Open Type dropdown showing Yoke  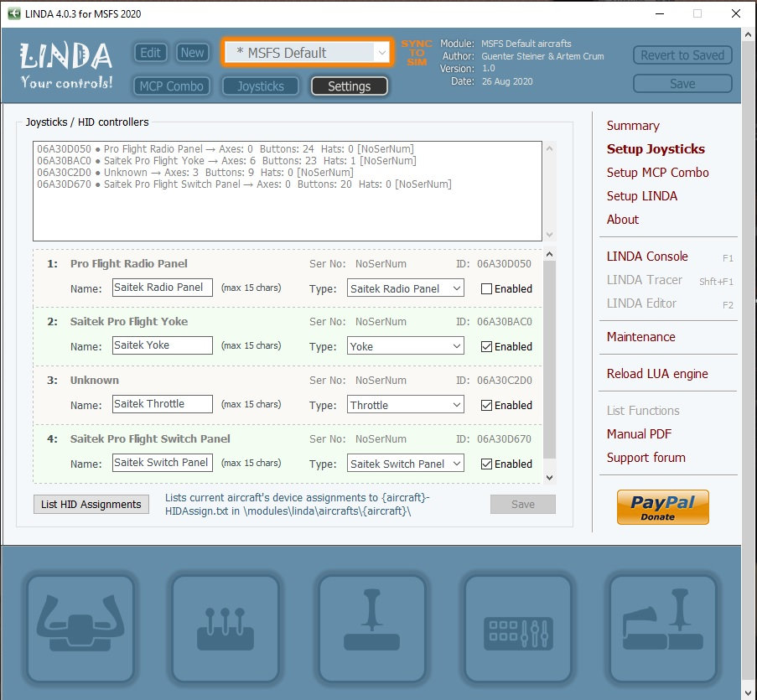[406, 346]
